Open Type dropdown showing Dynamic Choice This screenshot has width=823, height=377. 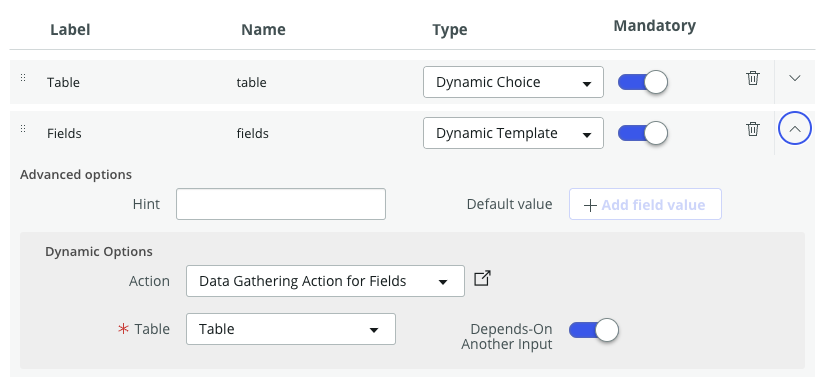tap(513, 82)
